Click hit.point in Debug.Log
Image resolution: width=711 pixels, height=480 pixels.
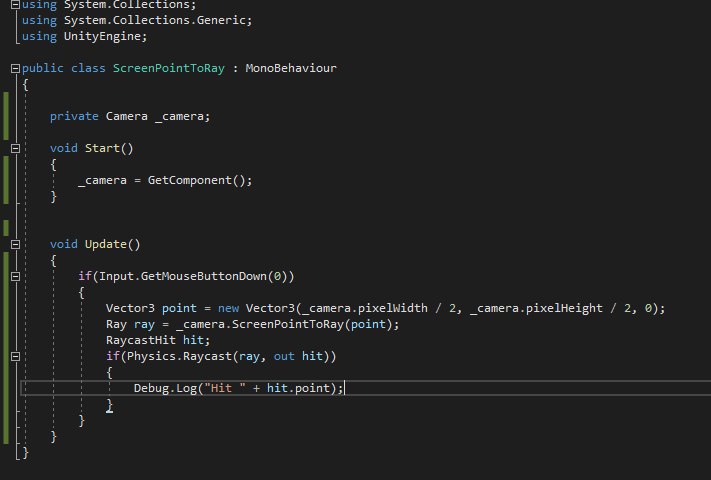(x=298, y=388)
